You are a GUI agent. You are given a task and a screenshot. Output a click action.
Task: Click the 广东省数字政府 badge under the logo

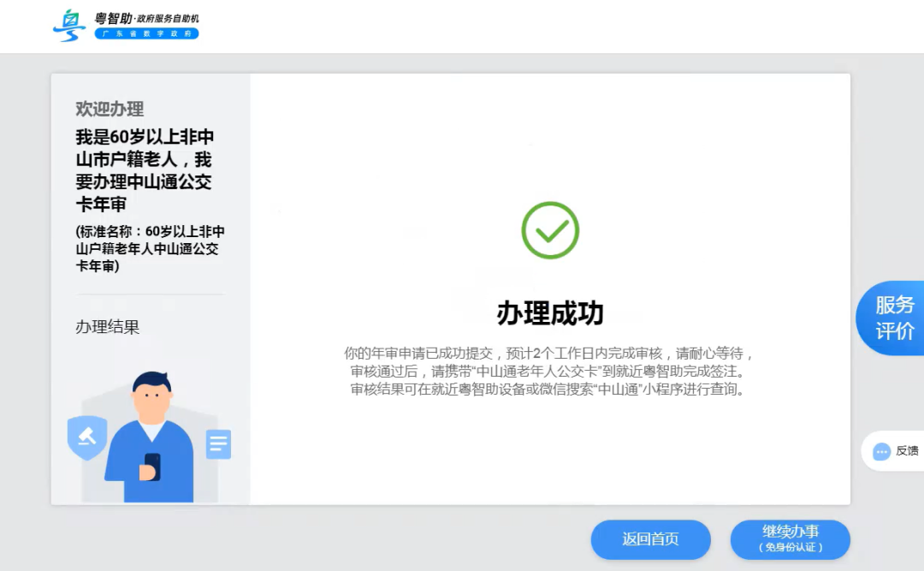(145, 35)
